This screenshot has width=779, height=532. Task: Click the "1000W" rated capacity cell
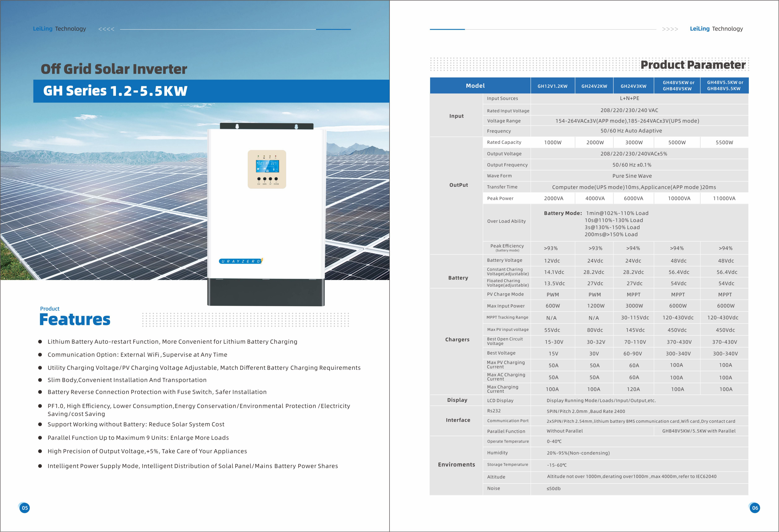click(553, 142)
